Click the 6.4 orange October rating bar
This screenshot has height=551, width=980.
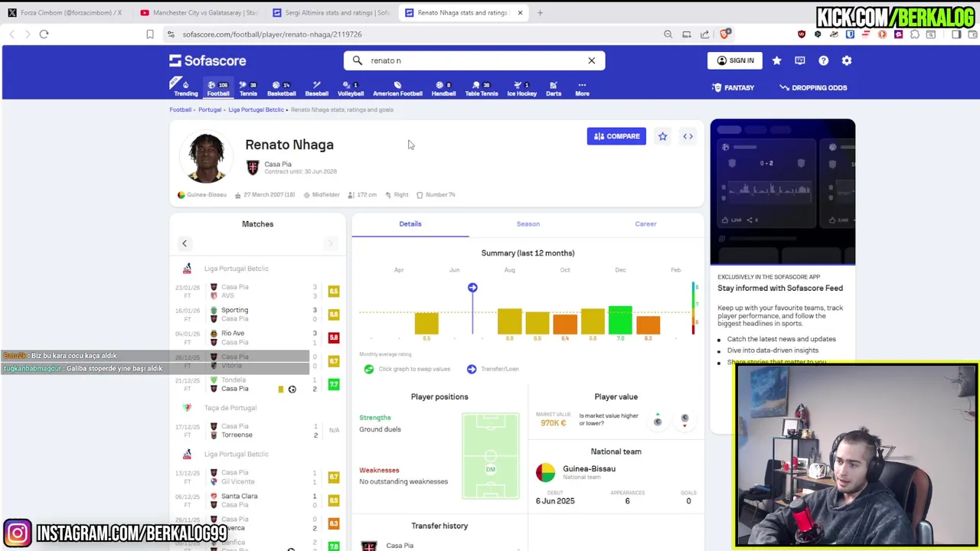point(565,324)
